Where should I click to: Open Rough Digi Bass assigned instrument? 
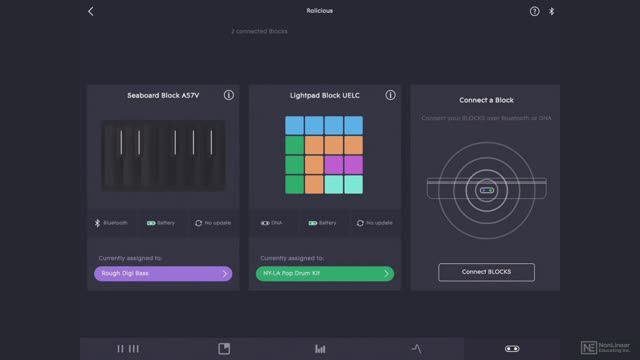click(x=163, y=273)
